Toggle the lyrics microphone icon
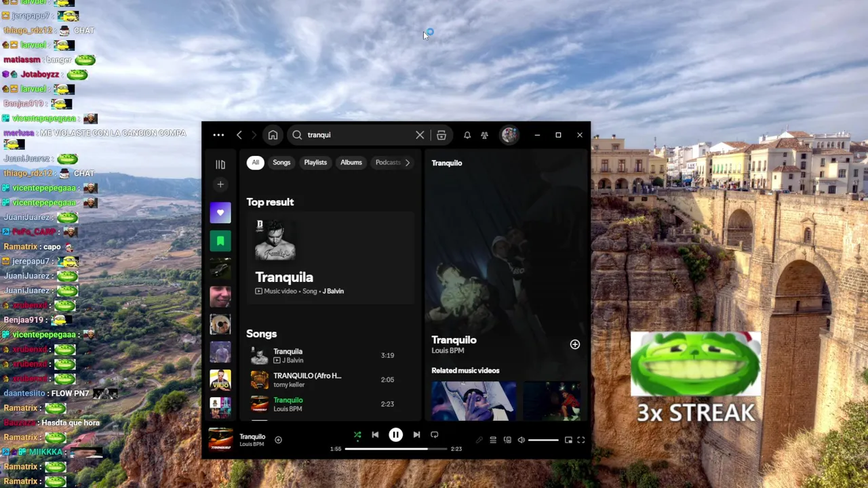This screenshot has width=868, height=488. click(479, 441)
